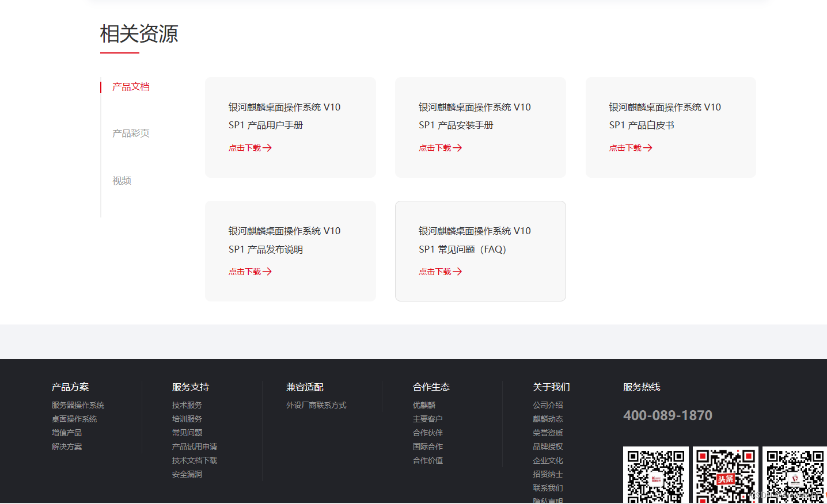
Task: Open the SP1 产品安装手册 card title
Action: tap(475, 116)
